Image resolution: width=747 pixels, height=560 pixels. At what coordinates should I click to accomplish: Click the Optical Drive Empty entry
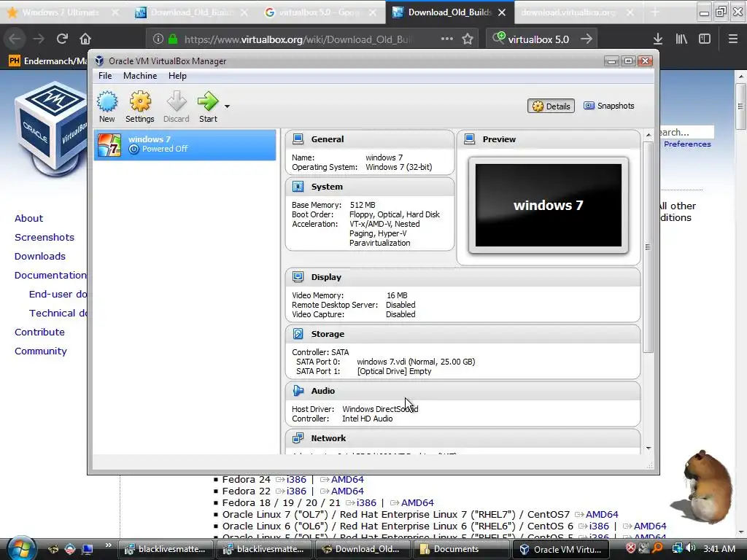tap(395, 371)
